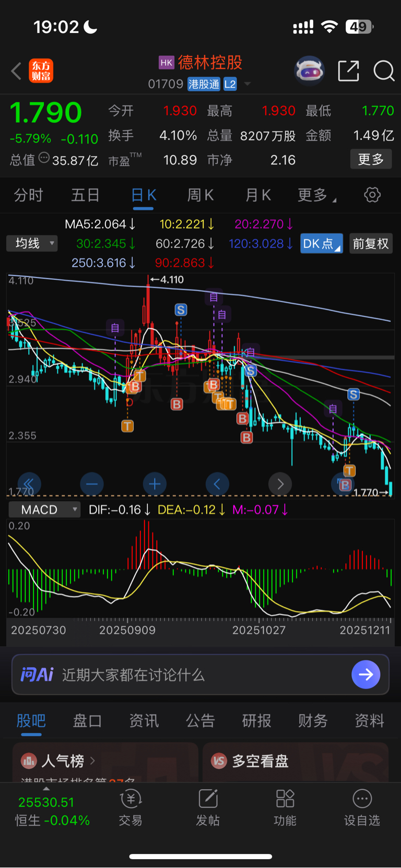Tap the 德林控股 stock name
This screenshot has width=401, height=868.
tap(210, 63)
